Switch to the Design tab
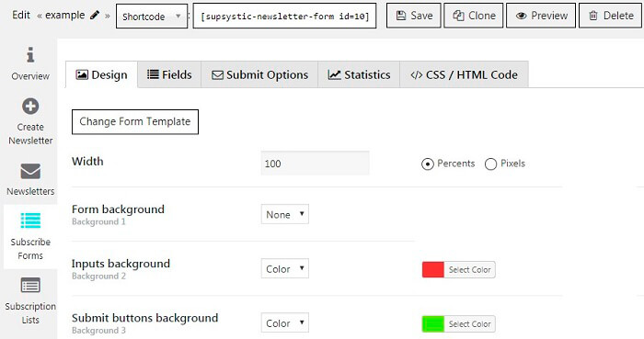Viewport: 644px width, 339px height. 101,74
